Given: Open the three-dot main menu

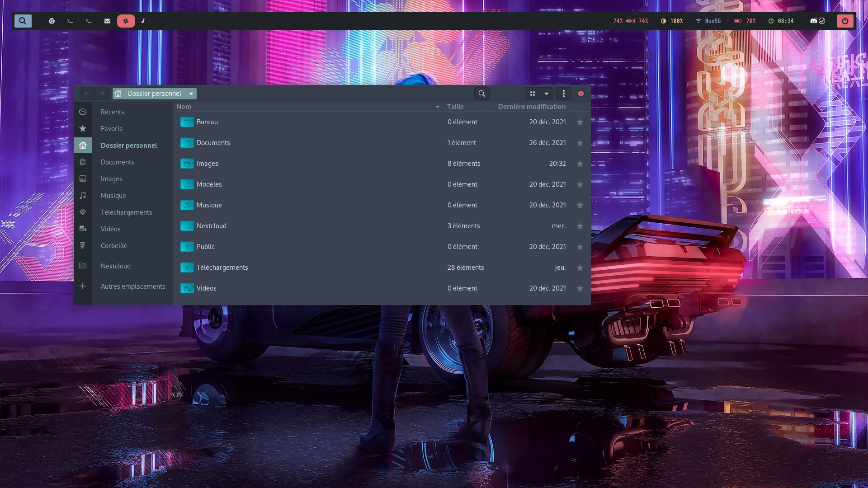Looking at the screenshot, I should (x=563, y=94).
